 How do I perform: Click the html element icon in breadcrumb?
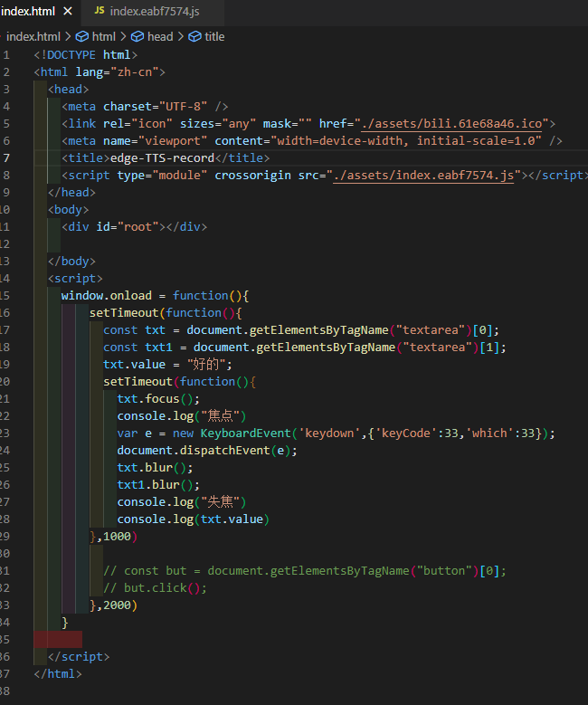pyautogui.click(x=82, y=36)
